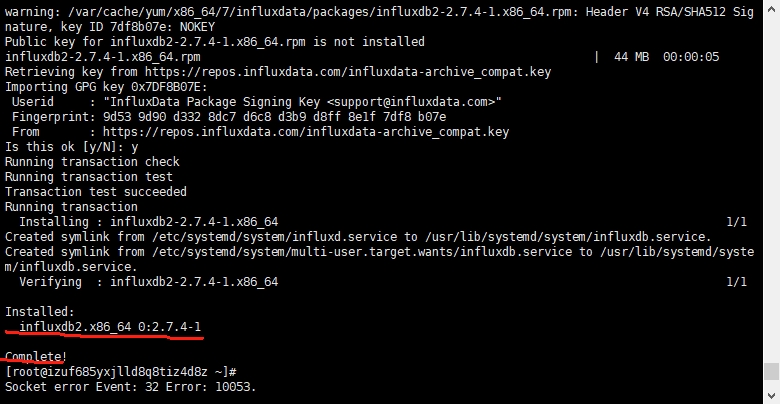This screenshot has width=780, height=404.
Task: Click the 'Installed:' heading text
Action: point(39,312)
